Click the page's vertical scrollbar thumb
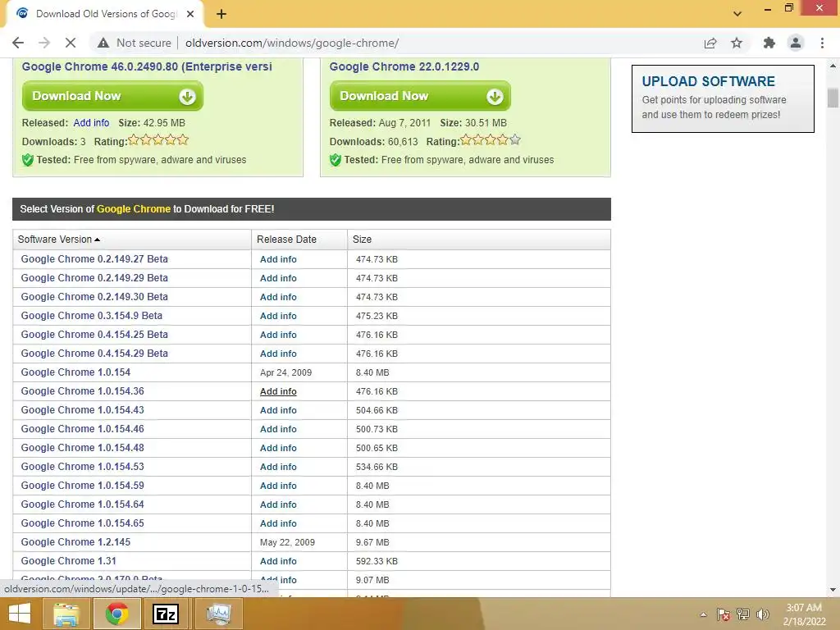 tap(833, 98)
